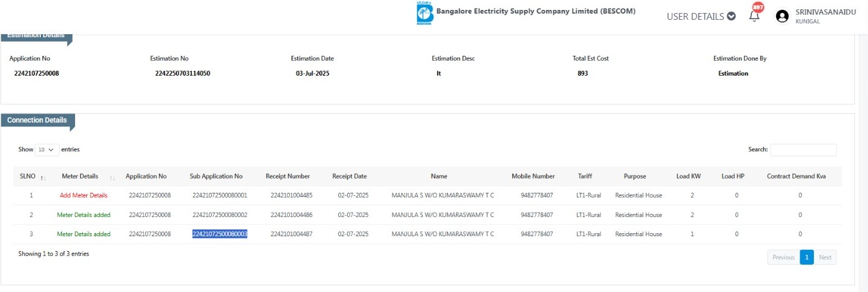
Task: Click the highlighted sub application number 22421072500080003
Action: (x=220, y=234)
